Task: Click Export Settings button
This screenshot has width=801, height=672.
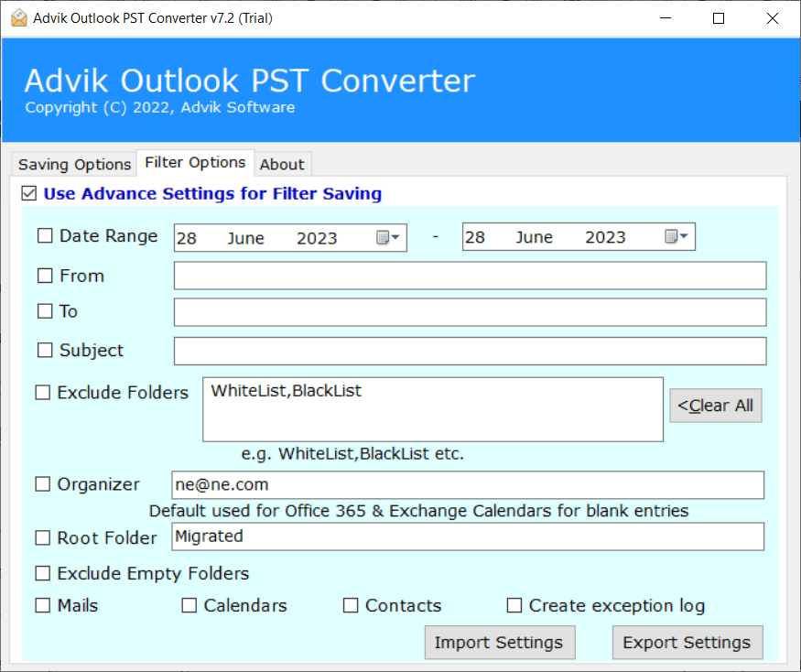Action: (687, 643)
